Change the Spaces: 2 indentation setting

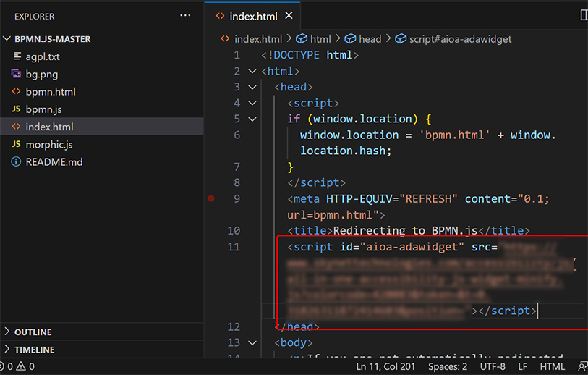click(448, 366)
